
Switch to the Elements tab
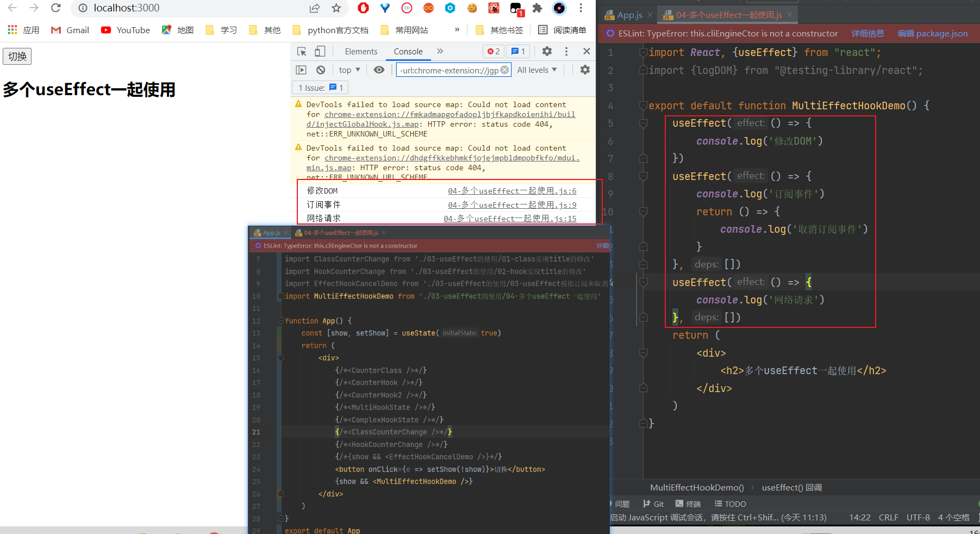click(361, 51)
